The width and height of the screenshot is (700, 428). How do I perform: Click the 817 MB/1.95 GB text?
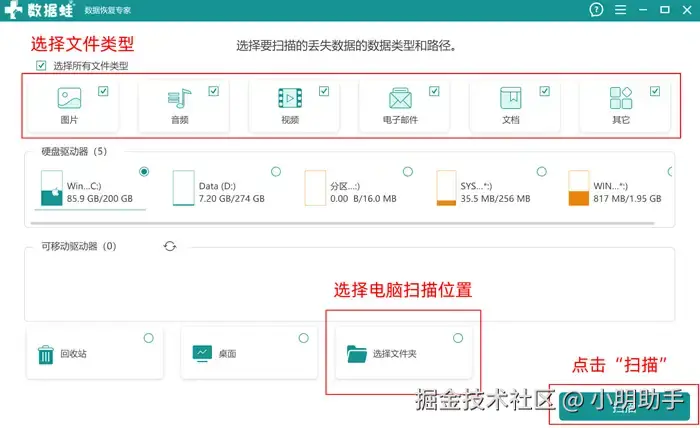click(x=627, y=199)
